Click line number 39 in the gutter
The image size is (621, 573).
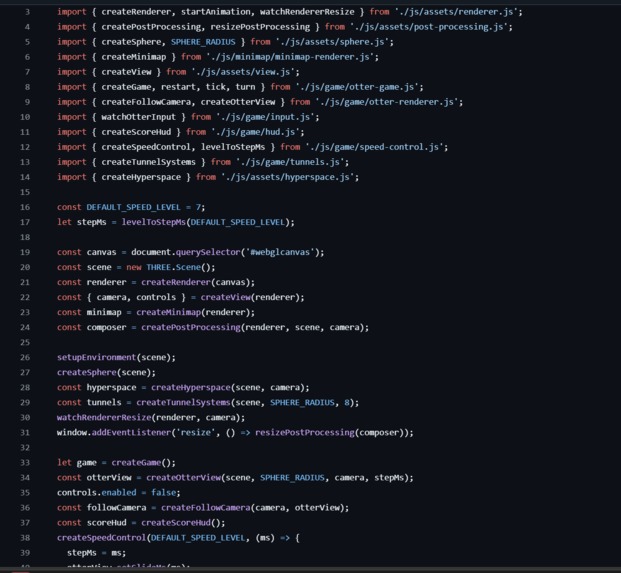coord(25,553)
